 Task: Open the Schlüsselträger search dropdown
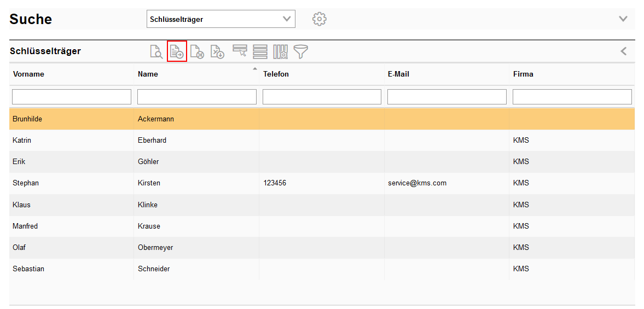(221, 19)
